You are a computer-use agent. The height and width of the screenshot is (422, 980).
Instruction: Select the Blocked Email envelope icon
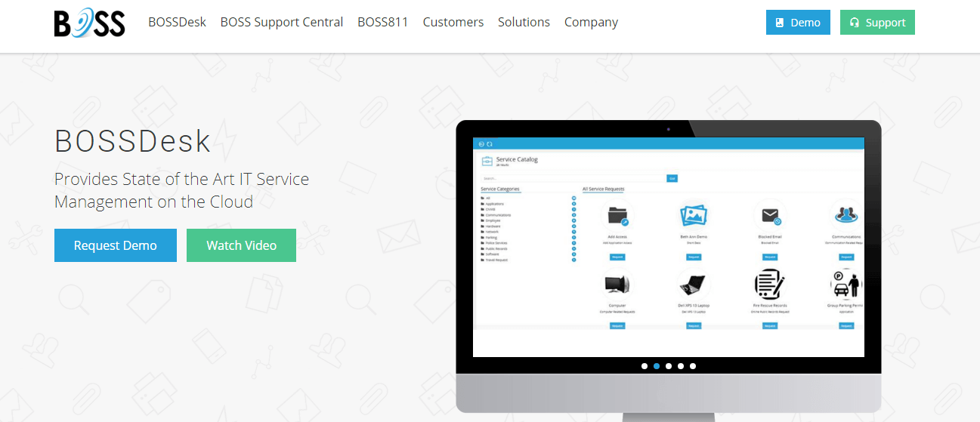[770, 216]
